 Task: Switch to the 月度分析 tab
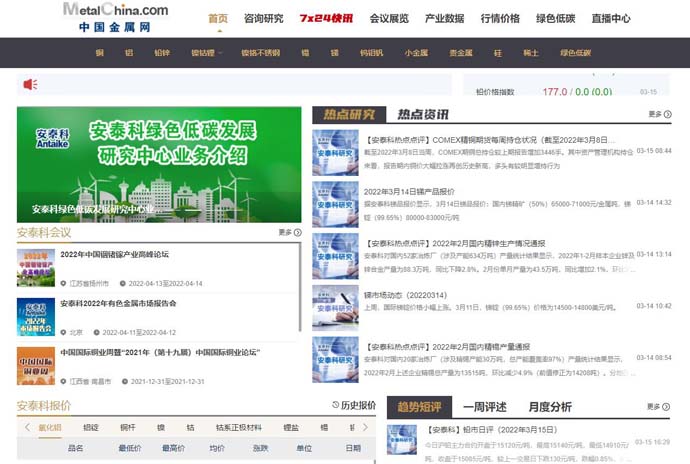550,407
